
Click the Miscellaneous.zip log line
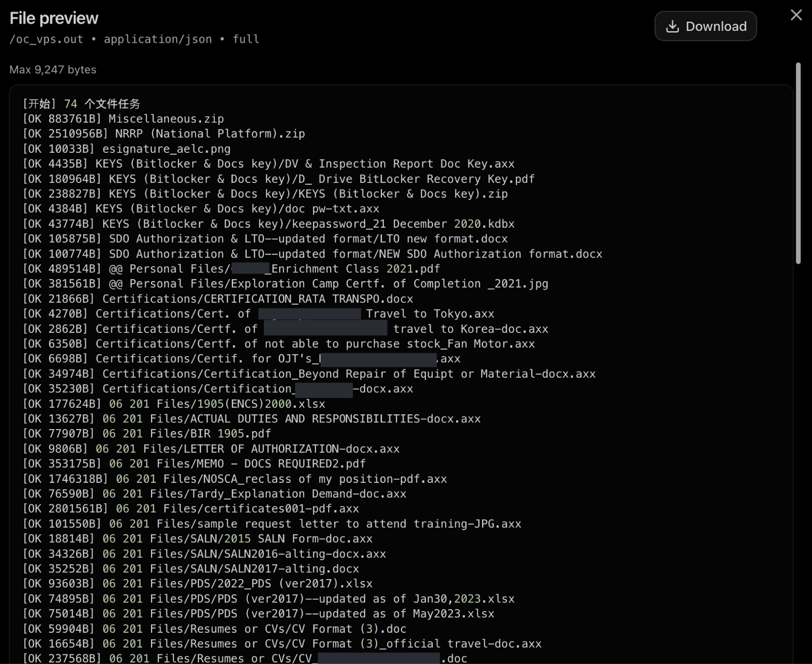click(x=123, y=119)
